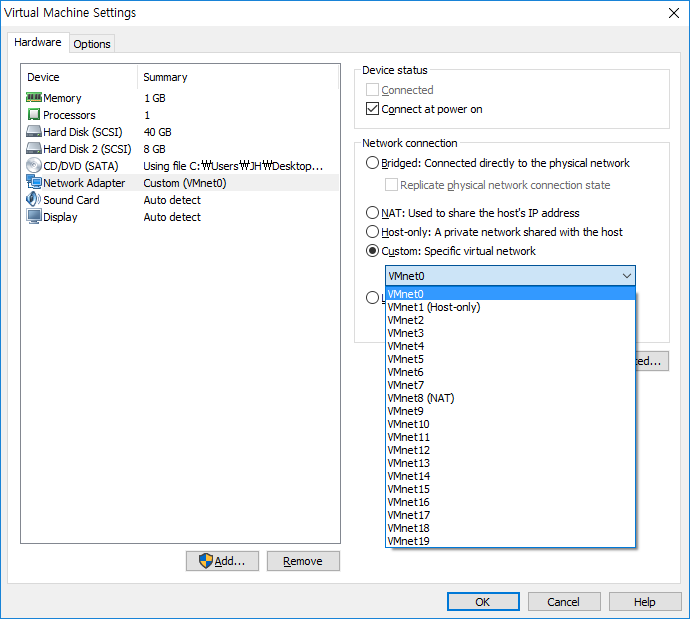The width and height of the screenshot is (690, 619).
Task: Click 'Auto detect' in Display row
Action: tap(172, 217)
